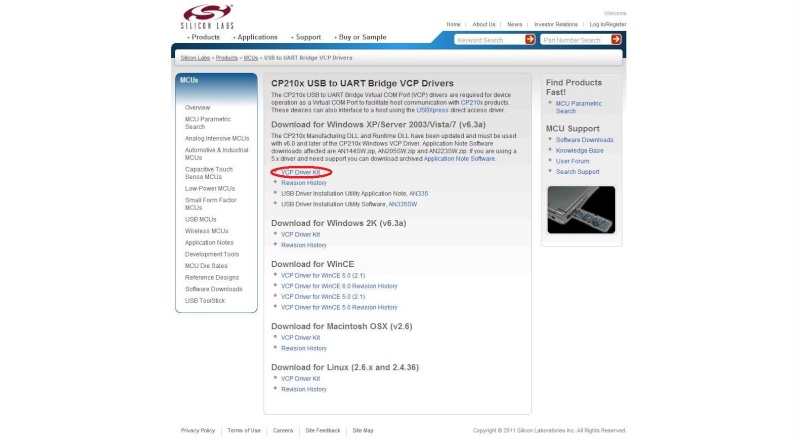Open the Application Note Software link
This screenshot has width=800, height=442.
click(x=459, y=159)
